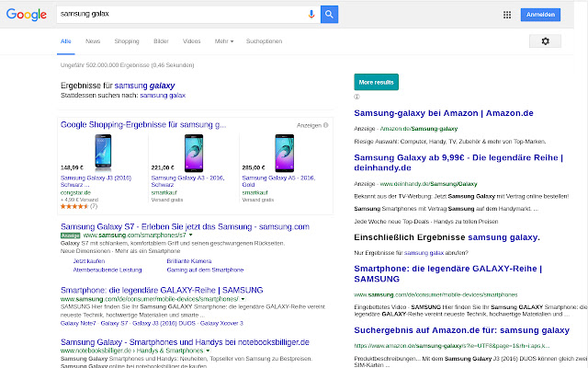Click Anzeige badge on samsung.com ad
The height and width of the screenshot is (368, 588).
[70, 236]
